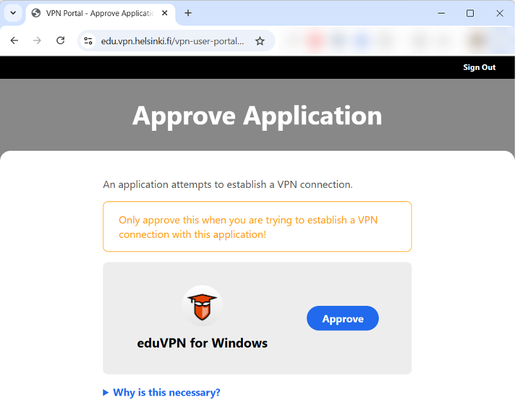View site information icon in address bar
516x420 pixels.
pos(88,41)
